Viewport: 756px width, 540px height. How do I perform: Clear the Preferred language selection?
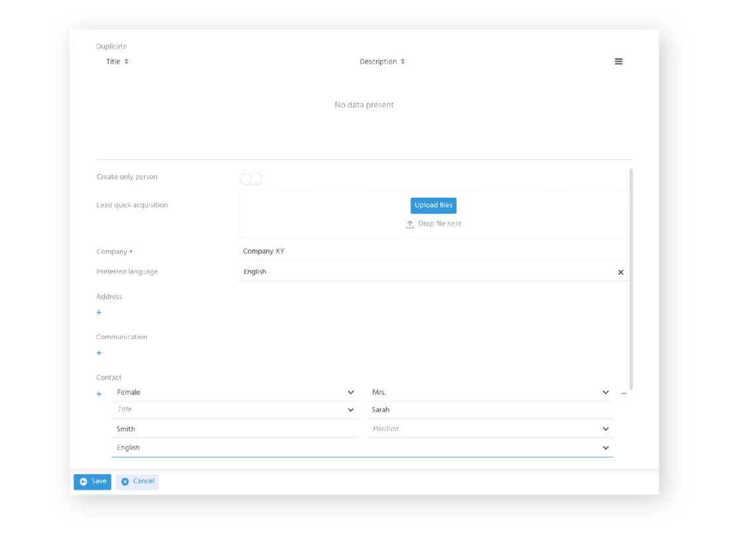click(621, 272)
